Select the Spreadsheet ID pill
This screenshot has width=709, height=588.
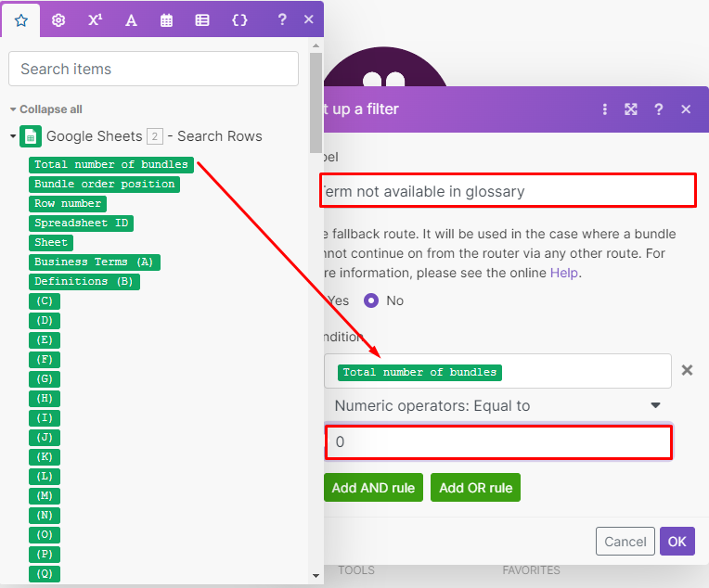pyautogui.click(x=82, y=223)
